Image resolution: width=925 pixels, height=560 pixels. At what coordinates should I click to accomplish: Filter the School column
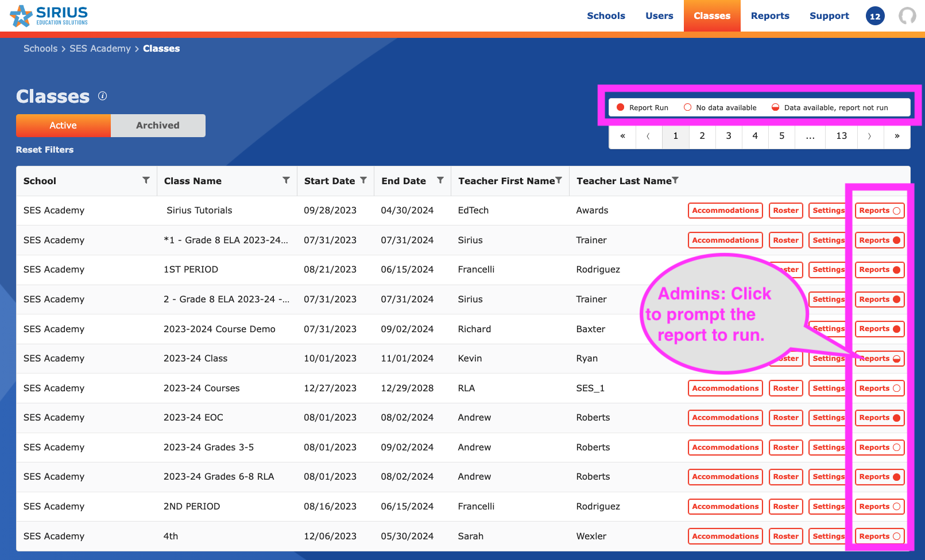[x=146, y=180]
